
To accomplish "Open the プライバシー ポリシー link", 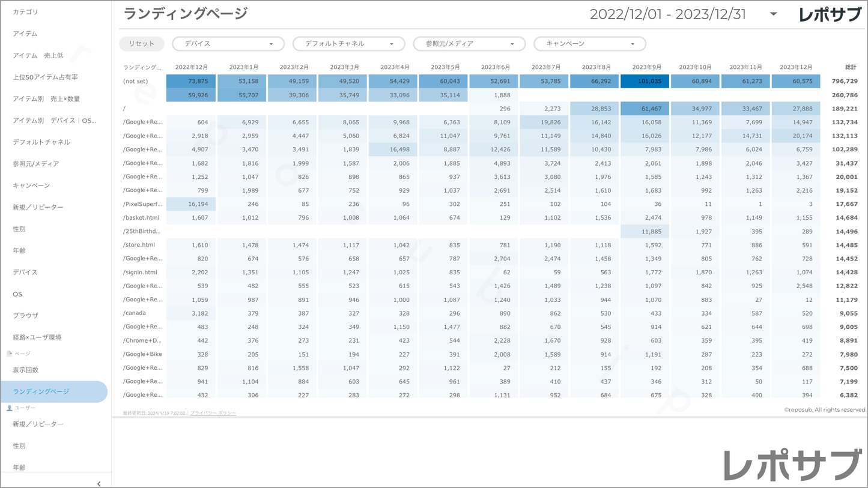I will (x=213, y=413).
